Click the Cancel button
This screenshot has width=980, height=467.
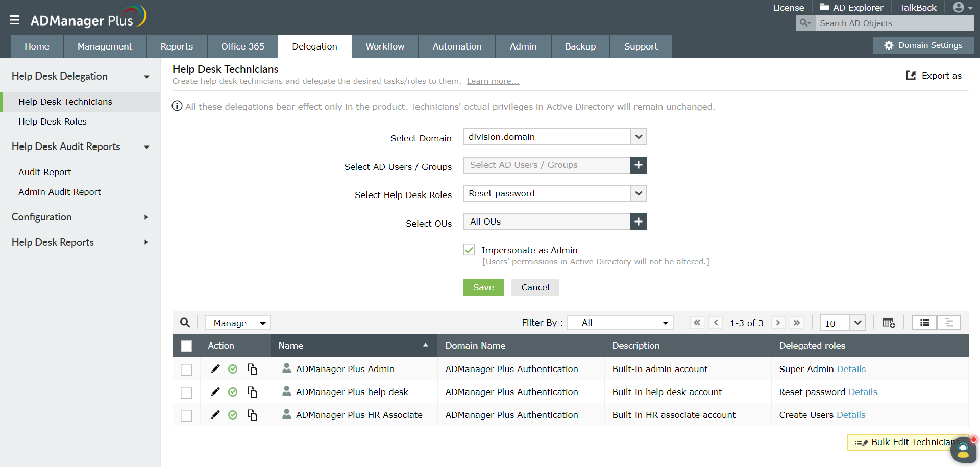pos(535,287)
